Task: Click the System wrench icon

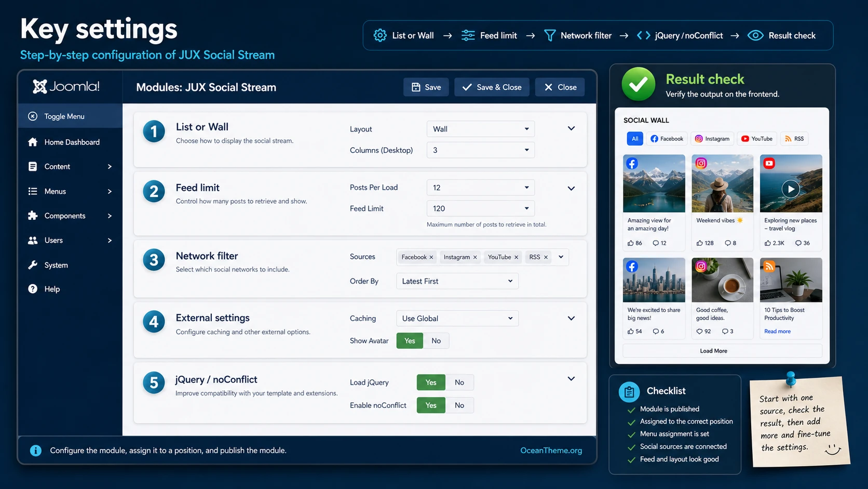Action: click(33, 265)
